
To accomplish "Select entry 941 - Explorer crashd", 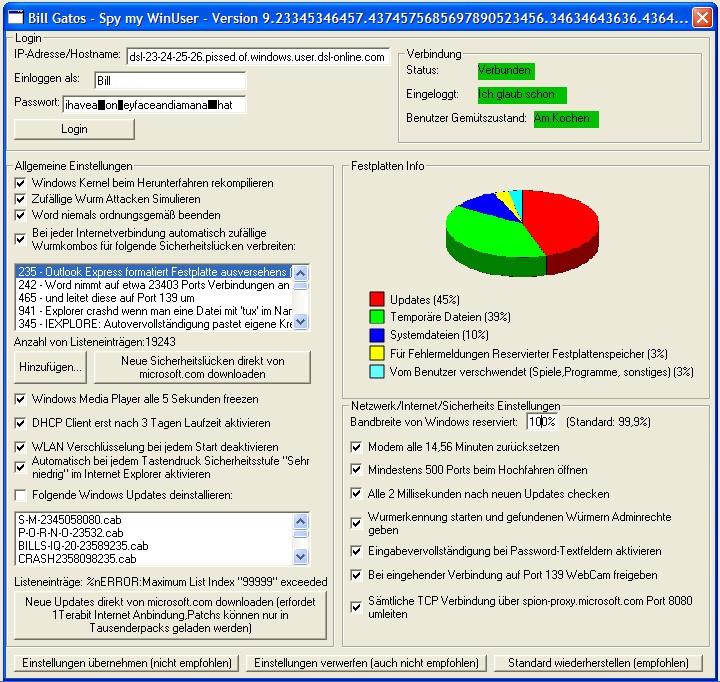I will coord(154,311).
